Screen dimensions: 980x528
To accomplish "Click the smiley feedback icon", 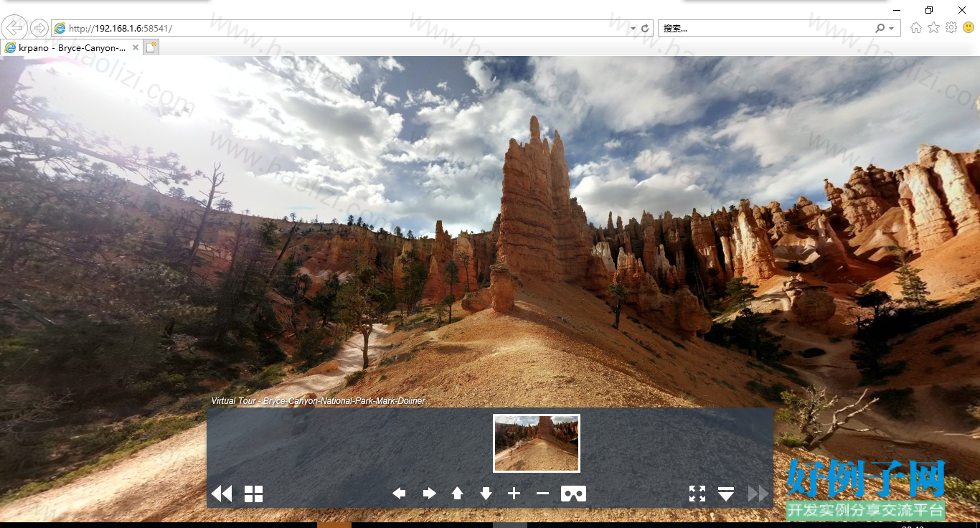I will coord(969,28).
